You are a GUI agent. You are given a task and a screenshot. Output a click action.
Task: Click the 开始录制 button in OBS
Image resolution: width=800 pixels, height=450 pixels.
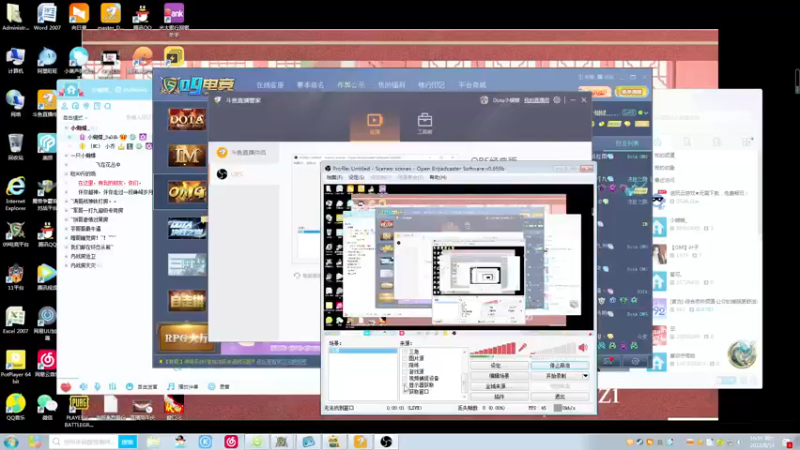pyautogui.click(x=556, y=376)
